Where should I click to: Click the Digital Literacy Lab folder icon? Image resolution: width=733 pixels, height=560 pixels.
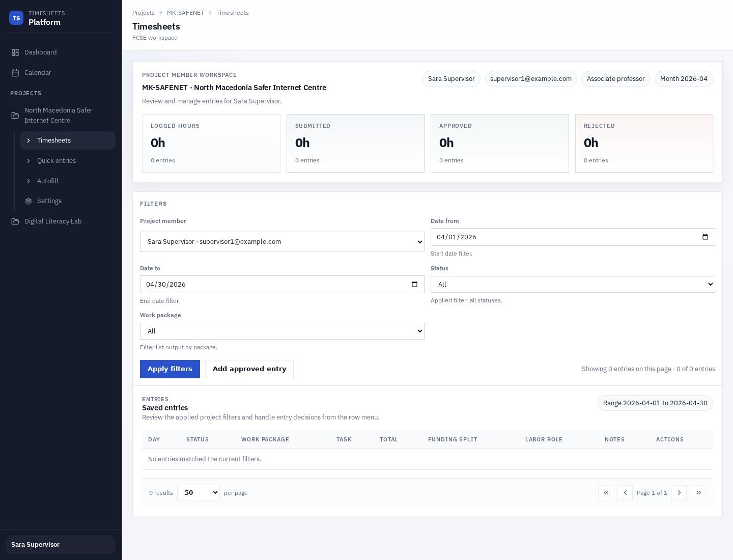pyautogui.click(x=15, y=221)
